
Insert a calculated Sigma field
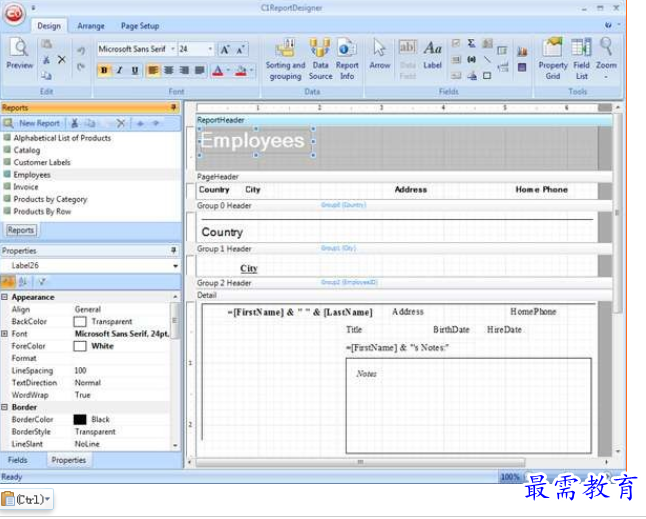pos(471,43)
